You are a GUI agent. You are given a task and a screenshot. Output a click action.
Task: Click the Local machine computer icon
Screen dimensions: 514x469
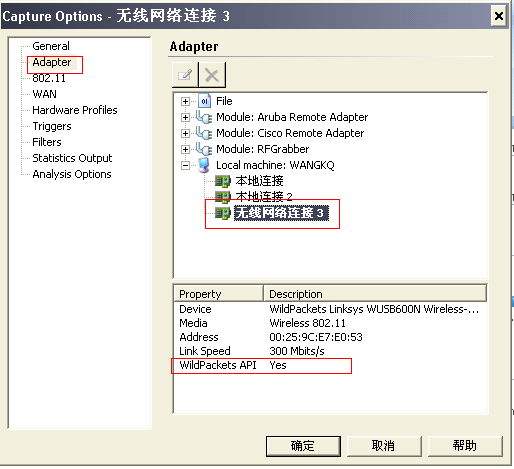[204, 165]
